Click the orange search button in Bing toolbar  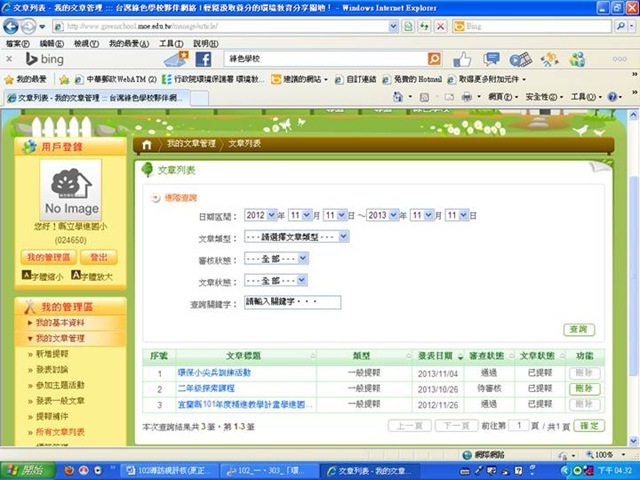(434, 59)
